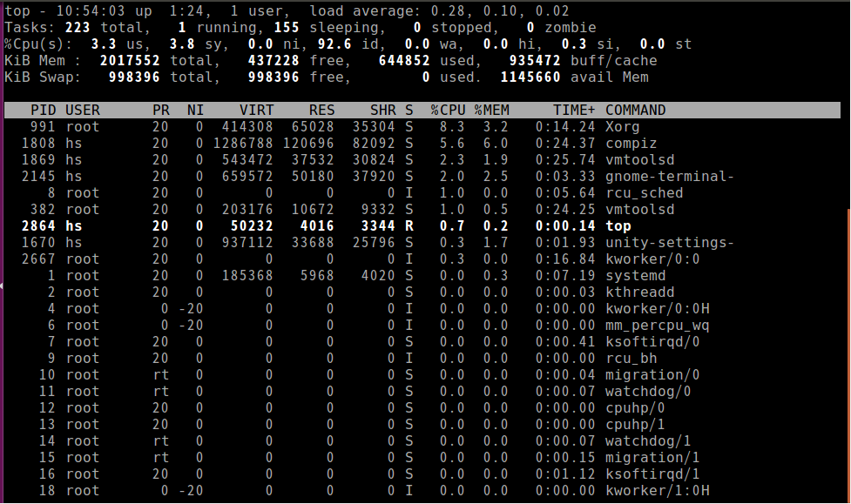Click the 3.3 us CPU value
The height and width of the screenshot is (504, 851).
coord(105,44)
